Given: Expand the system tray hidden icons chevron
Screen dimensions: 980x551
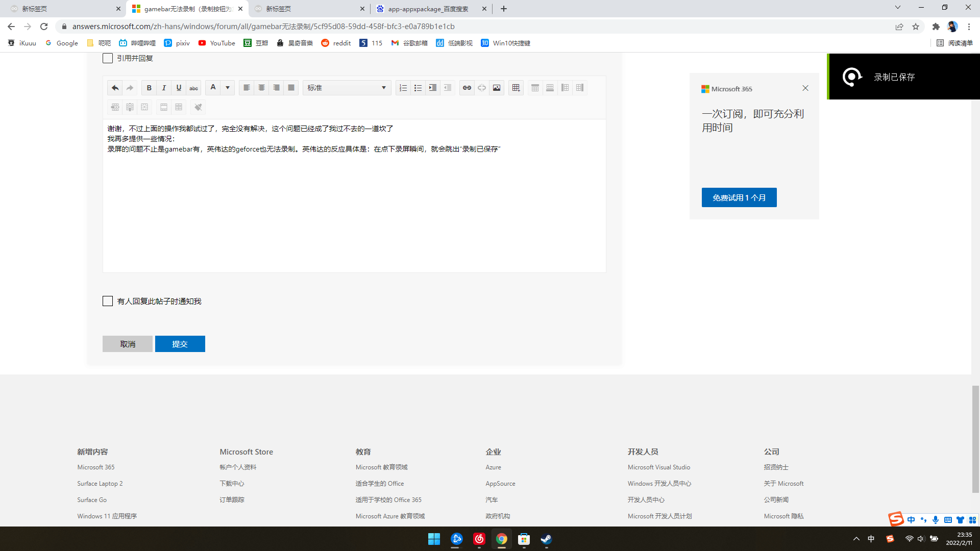Looking at the screenshot, I should click(x=856, y=539).
